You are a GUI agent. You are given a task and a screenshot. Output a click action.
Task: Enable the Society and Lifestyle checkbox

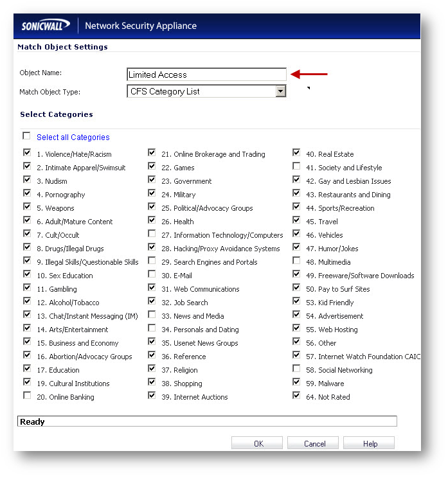(x=296, y=167)
